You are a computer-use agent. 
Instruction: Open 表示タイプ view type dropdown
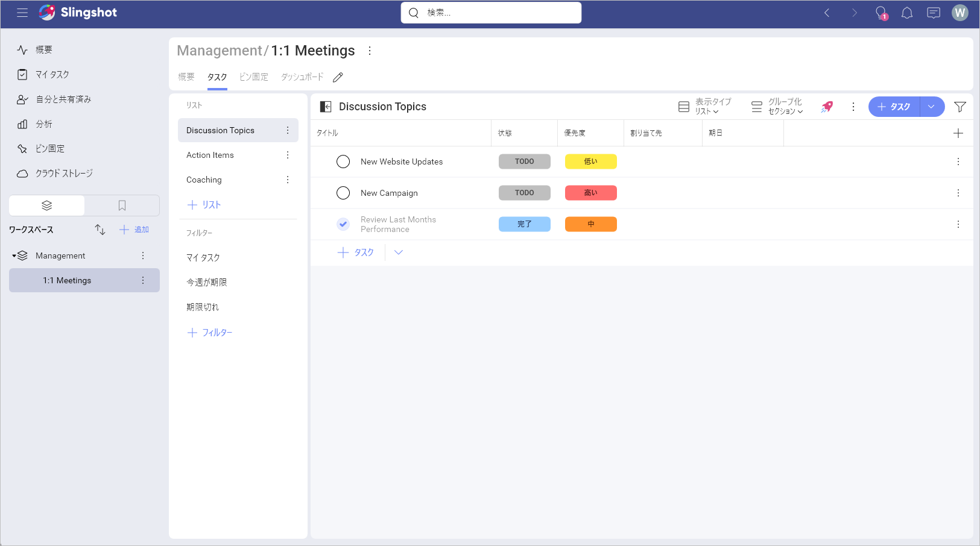pos(705,107)
